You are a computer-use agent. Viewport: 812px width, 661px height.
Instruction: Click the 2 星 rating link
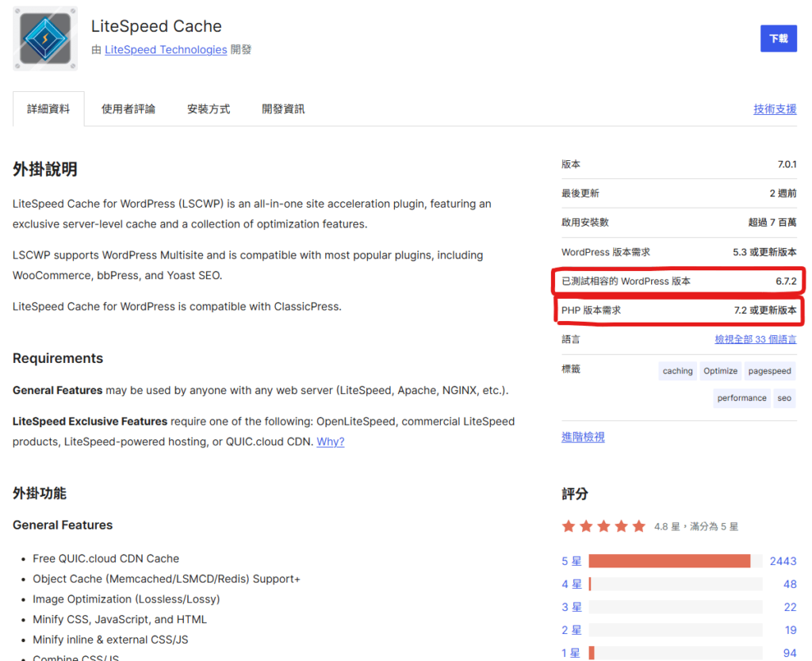tap(572, 630)
